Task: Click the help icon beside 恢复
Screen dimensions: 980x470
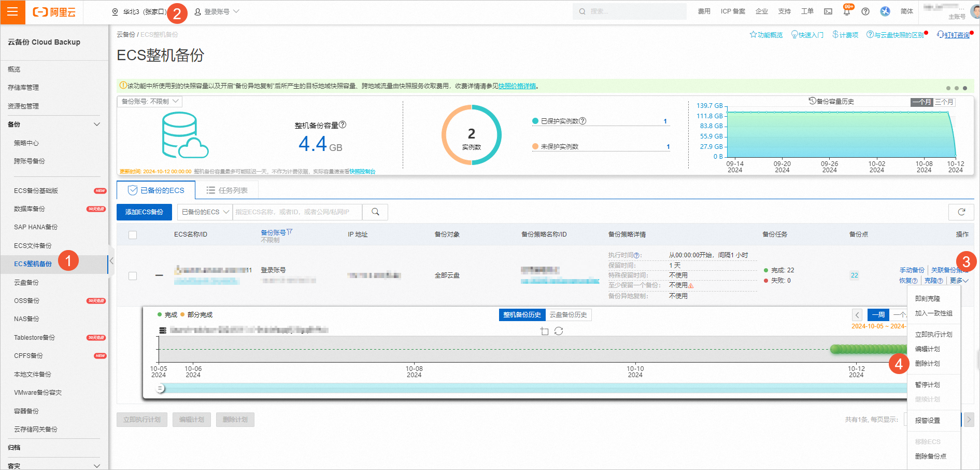Action: coord(915,281)
